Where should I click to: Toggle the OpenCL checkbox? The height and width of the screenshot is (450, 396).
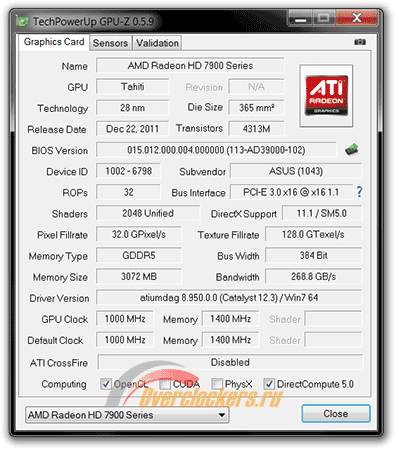pyautogui.click(x=106, y=384)
